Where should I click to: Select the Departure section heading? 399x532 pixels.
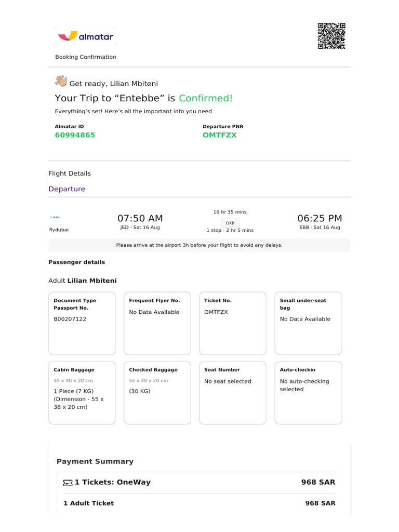click(67, 189)
